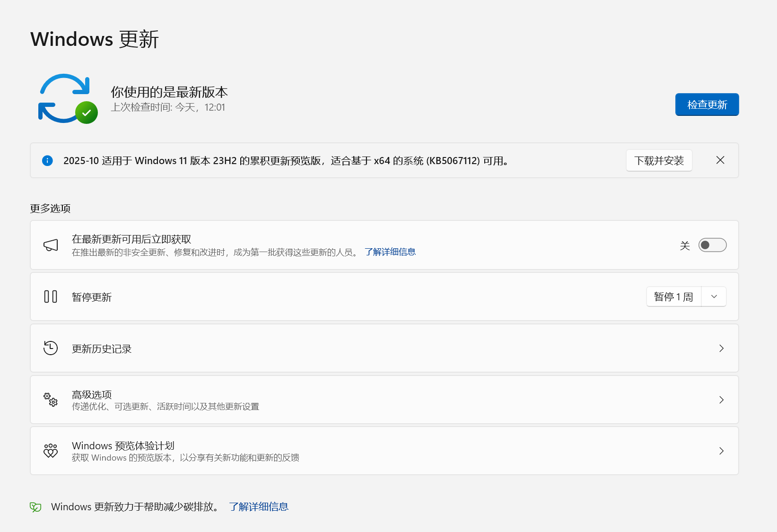Toggle 在最新更新可用后立即获取 switch on
777x532 pixels.
[x=712, y=245]
